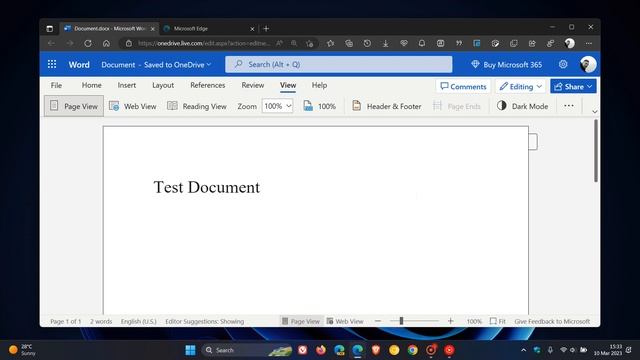Viewport: 640px width, 360px height.
Task: Go to browser home page
Action: [106, 43]
